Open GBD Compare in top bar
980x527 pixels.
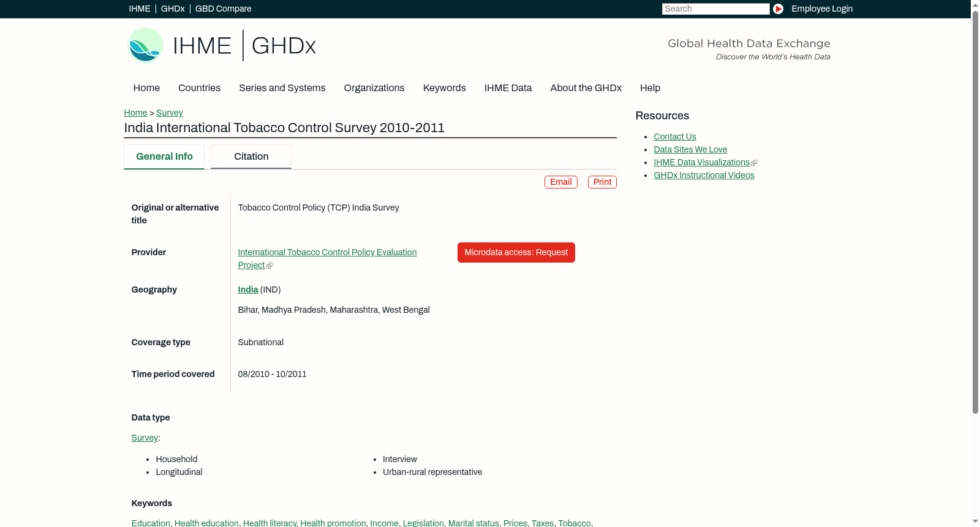click(224, 9)
